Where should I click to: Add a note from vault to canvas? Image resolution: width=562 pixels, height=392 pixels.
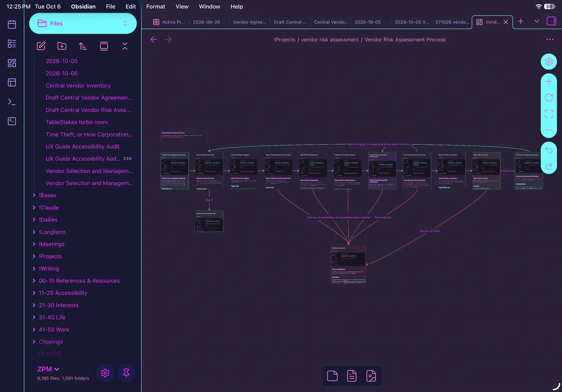pos(352,376)
